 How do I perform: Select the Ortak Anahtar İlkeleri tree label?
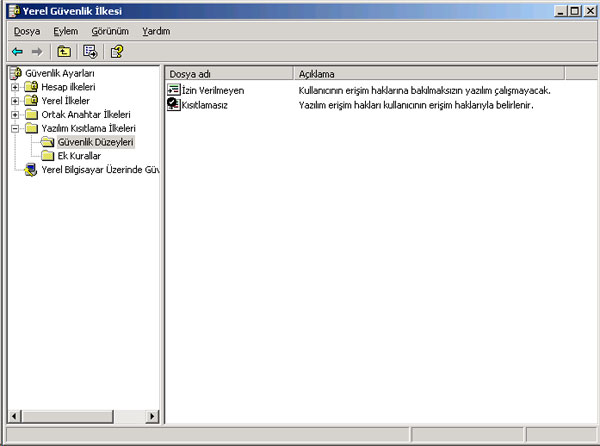86,114
